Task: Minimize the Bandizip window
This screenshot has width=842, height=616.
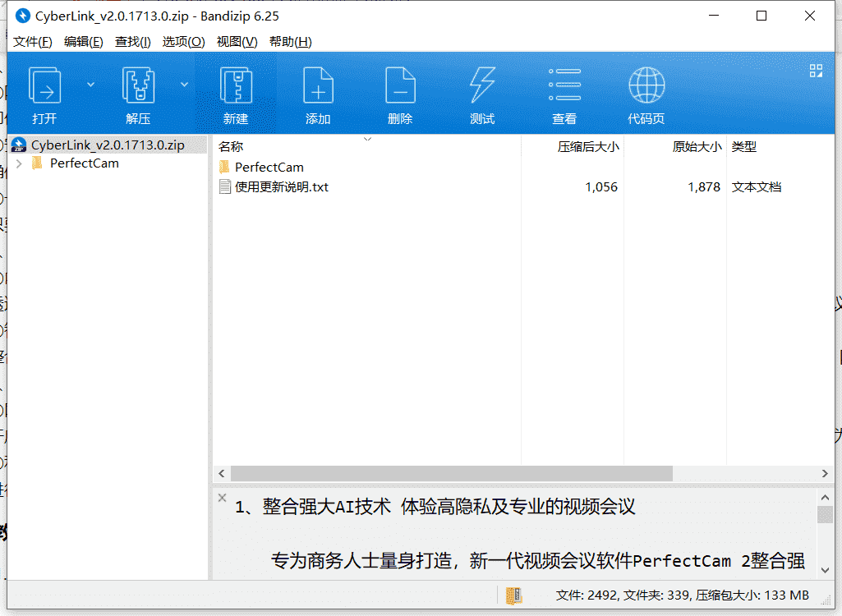Action: coord(714,16)
